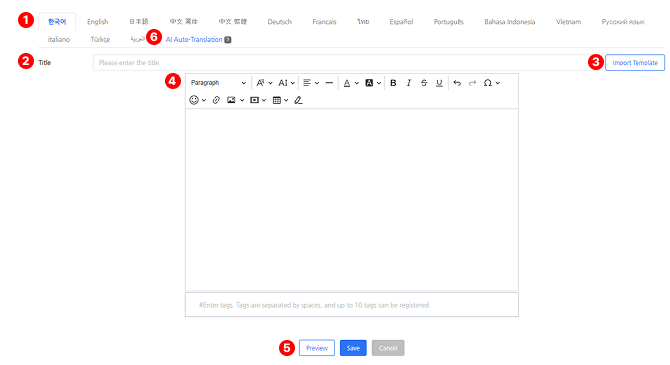Redo the last undone action

[x=472, y=83]
